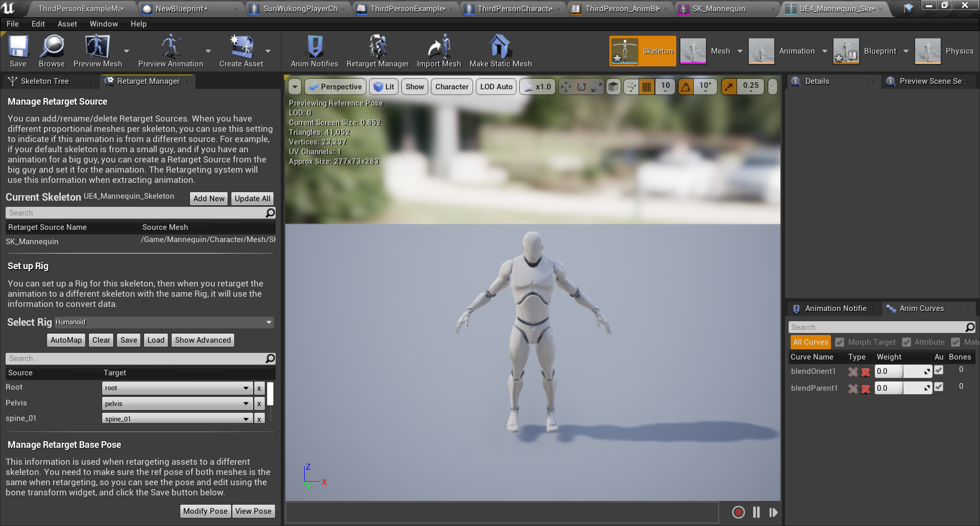980x526 pixels.
Task: Open the toolbar overflow arrows in viewport
Action: pos(772,87)
